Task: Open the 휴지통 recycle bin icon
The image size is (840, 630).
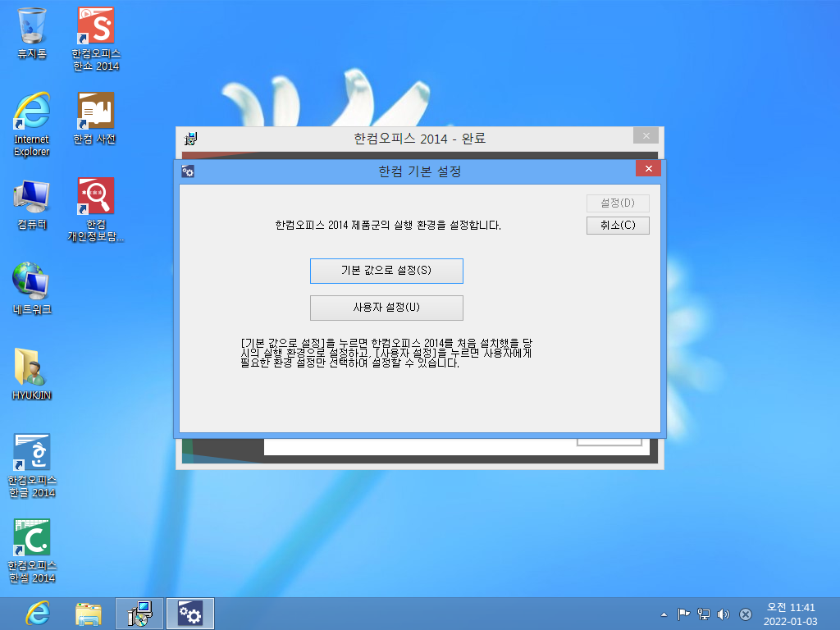Action: [32, 33]
